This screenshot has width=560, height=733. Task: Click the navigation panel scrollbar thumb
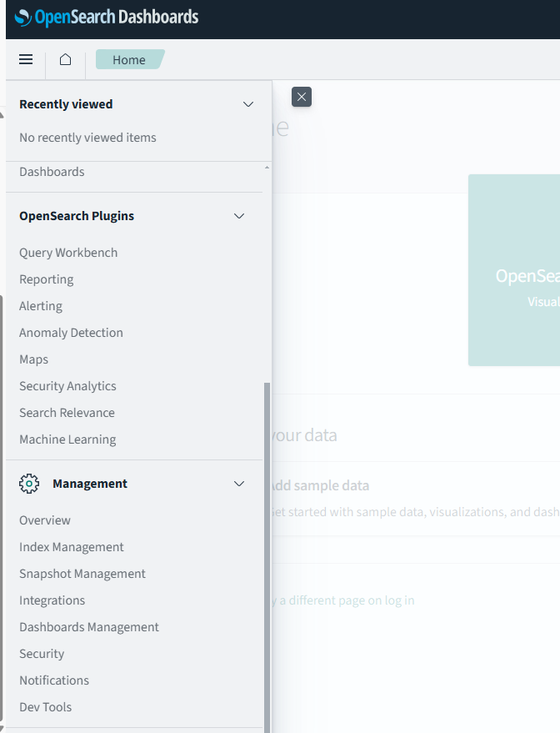[267, 558]
